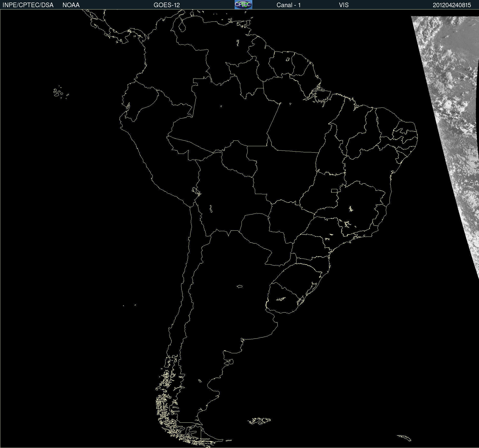Click the INPE/CPTEC/DSA header text

point(28,5)
